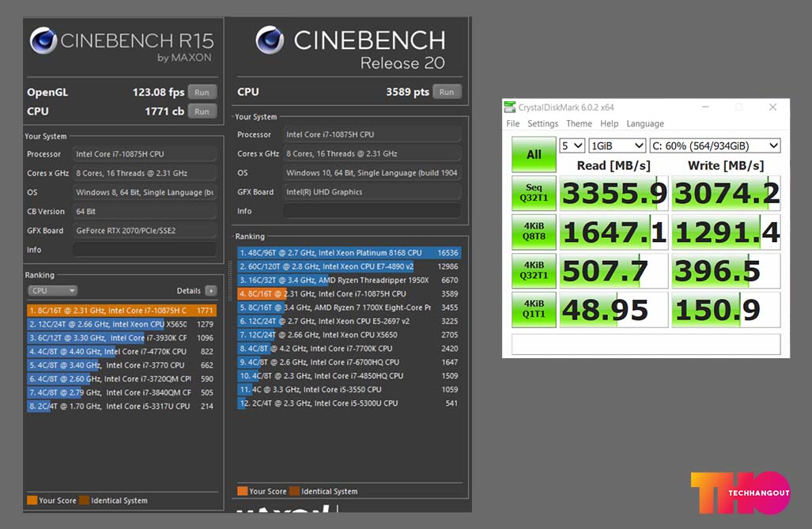This screenshot has height=529, width=812.
Task: Select R20 ranking row Xeon CPU E7-4890 v2
Action: pos(349,266)
